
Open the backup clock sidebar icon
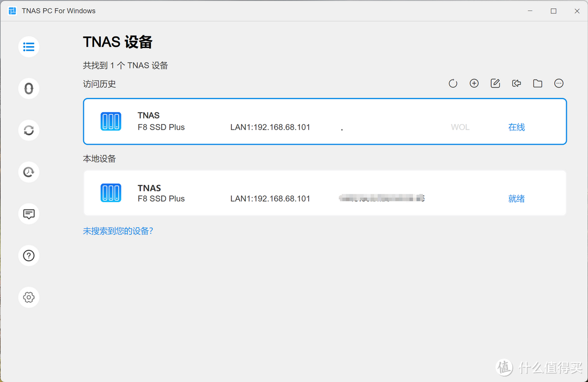click(x=29, y=172)
